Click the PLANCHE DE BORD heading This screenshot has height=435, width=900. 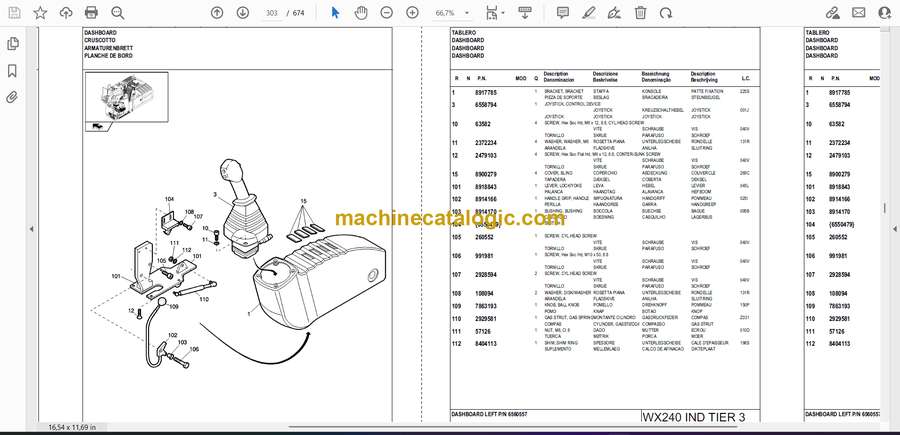[108, 56]
